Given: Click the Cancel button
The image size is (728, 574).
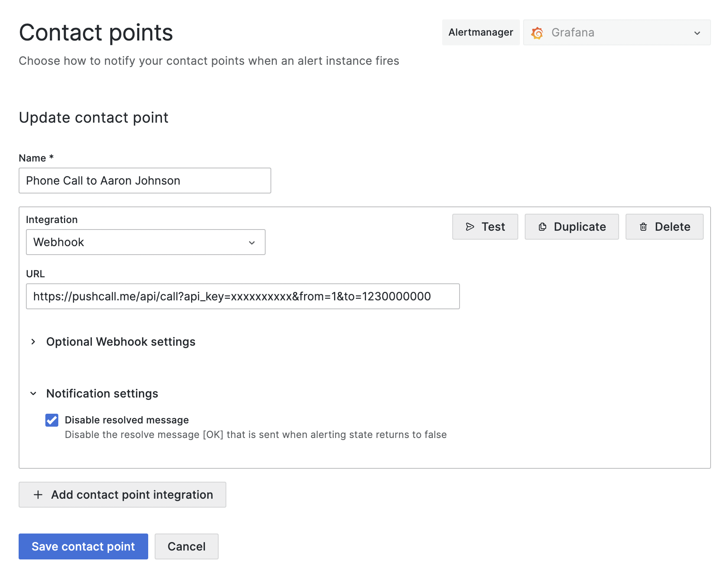Looking at the screenshot, I should click(186, 546).
